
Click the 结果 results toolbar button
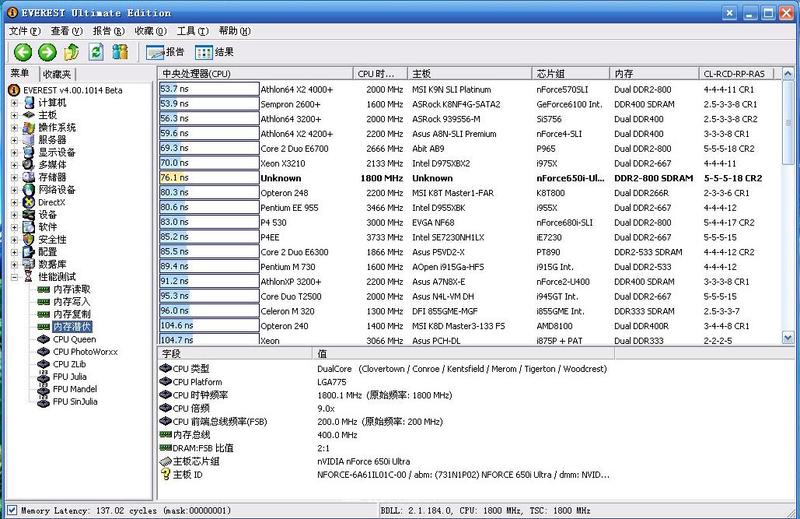214,52
